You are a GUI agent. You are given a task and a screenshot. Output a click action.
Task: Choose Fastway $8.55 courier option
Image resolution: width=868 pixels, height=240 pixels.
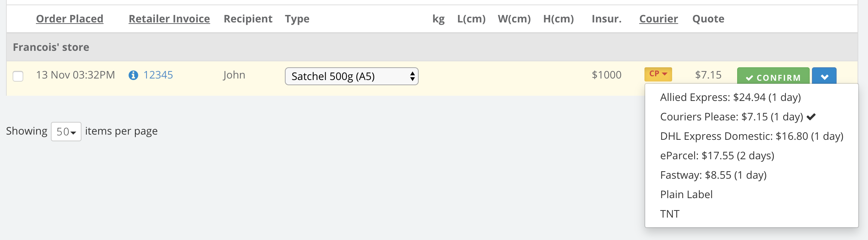click(713, 175)
